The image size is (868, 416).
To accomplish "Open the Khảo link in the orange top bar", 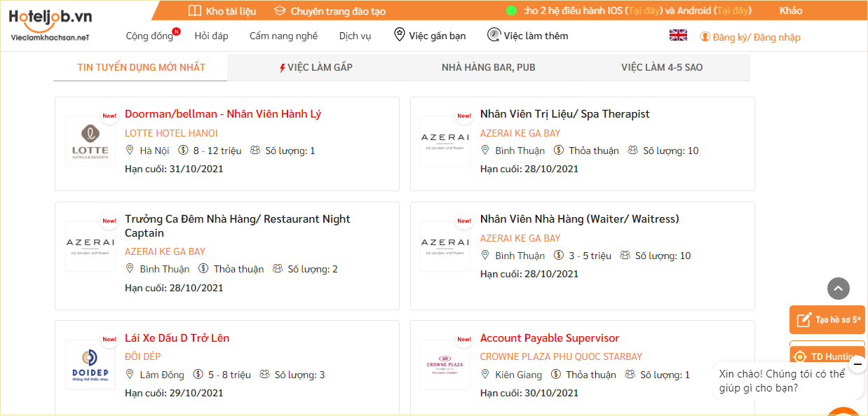I will point(791,11).
